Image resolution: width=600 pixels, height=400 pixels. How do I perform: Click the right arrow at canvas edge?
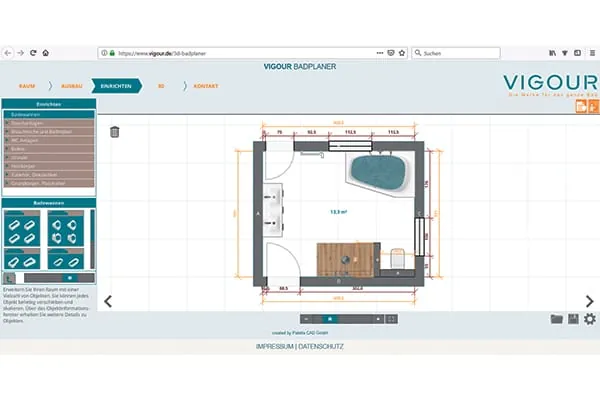[x=589, y=301]
